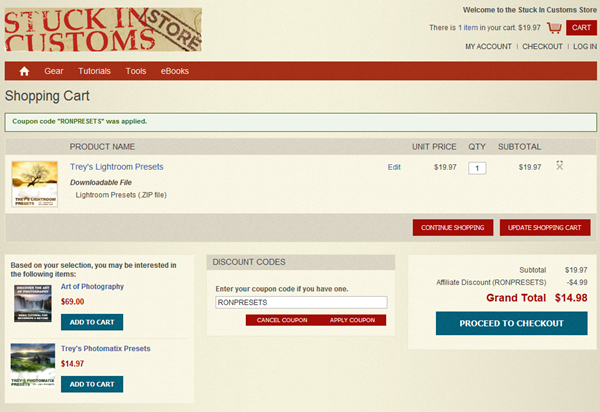Click CONTINUE SHOPPING button
600x412 pixels.
453,228
